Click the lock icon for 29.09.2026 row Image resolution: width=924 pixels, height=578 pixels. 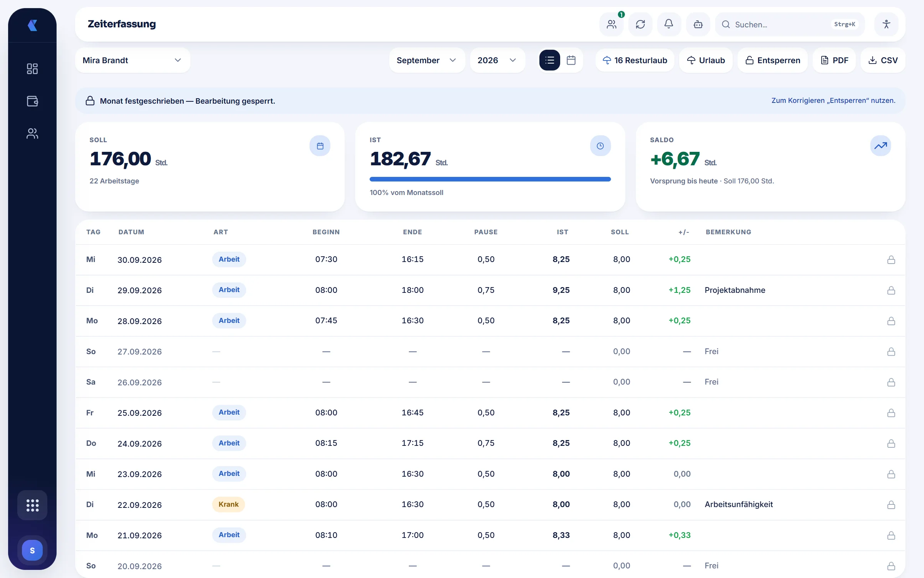[x=891, y=290]
